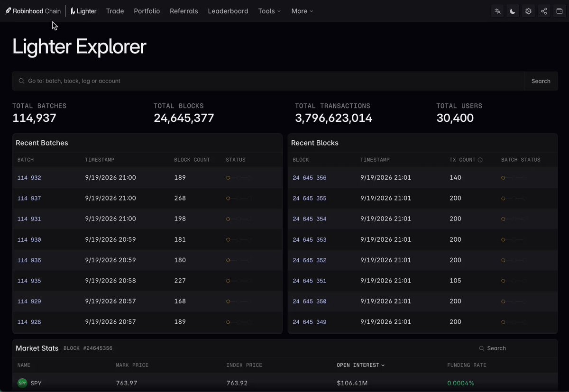Viewport: 569px width, 392px height.
Task: Click the magnifier icon in the explorer search bar
Action: (21, 81)
